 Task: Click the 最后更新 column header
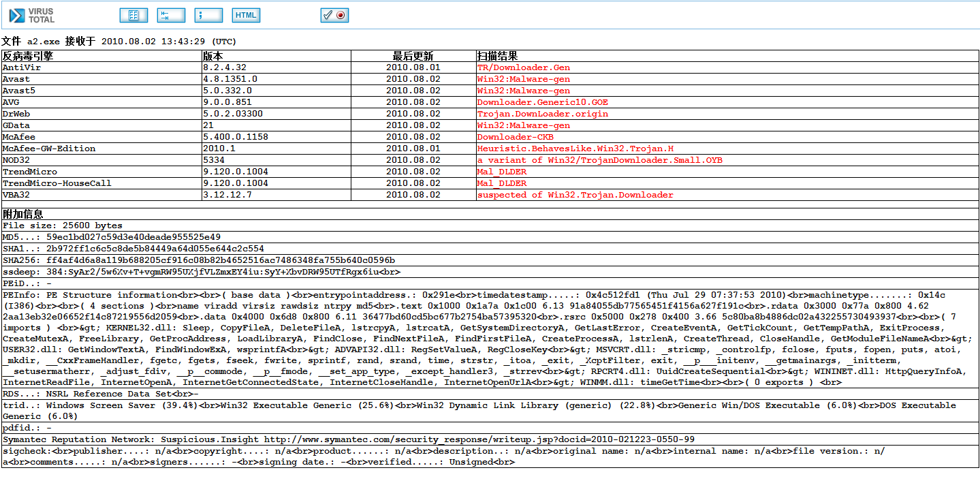(413, 56)
